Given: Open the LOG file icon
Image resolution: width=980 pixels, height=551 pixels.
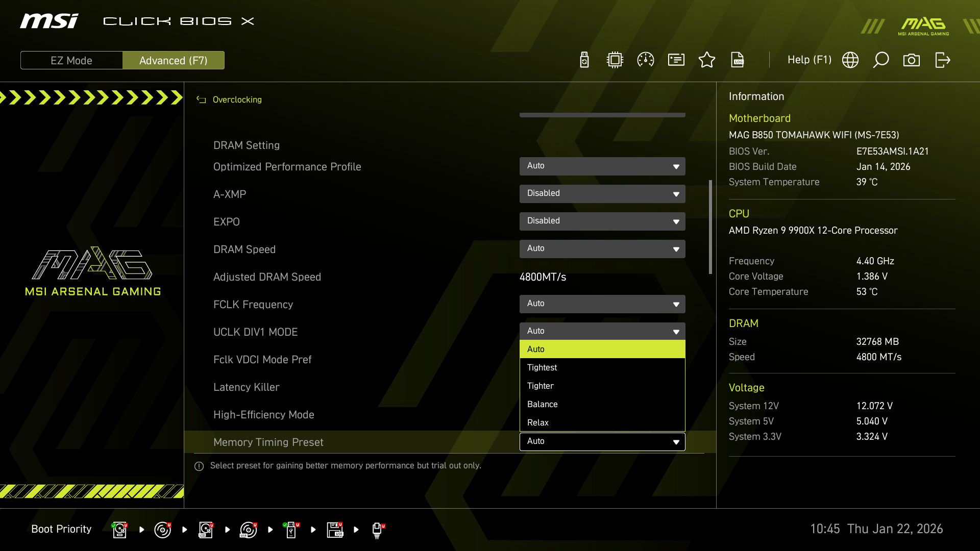Looking at the screenshot, I should click(x=738, y=60).
